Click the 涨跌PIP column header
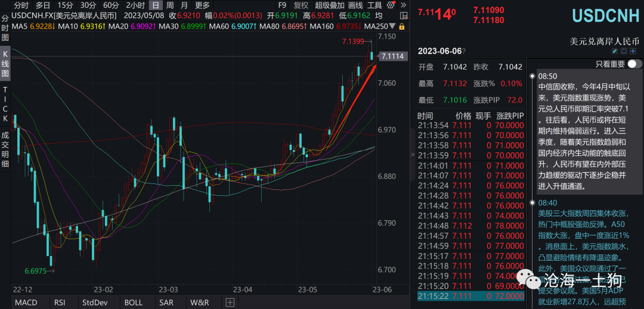The image size is (644, 309). [x=510, y=116]
